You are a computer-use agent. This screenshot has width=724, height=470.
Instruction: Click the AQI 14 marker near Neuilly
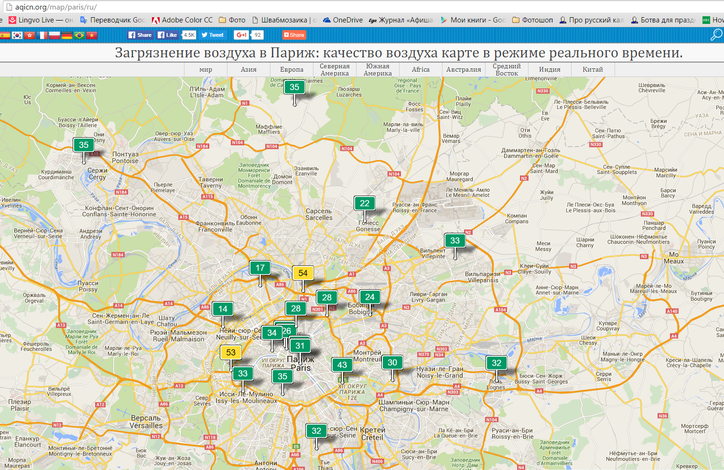click(x=223, y=309)
